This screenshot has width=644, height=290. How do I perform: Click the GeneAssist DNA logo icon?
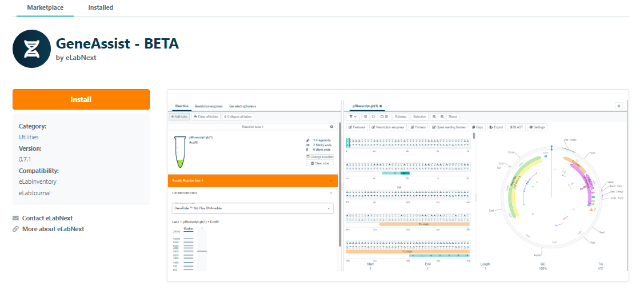(x=32, y=49)
